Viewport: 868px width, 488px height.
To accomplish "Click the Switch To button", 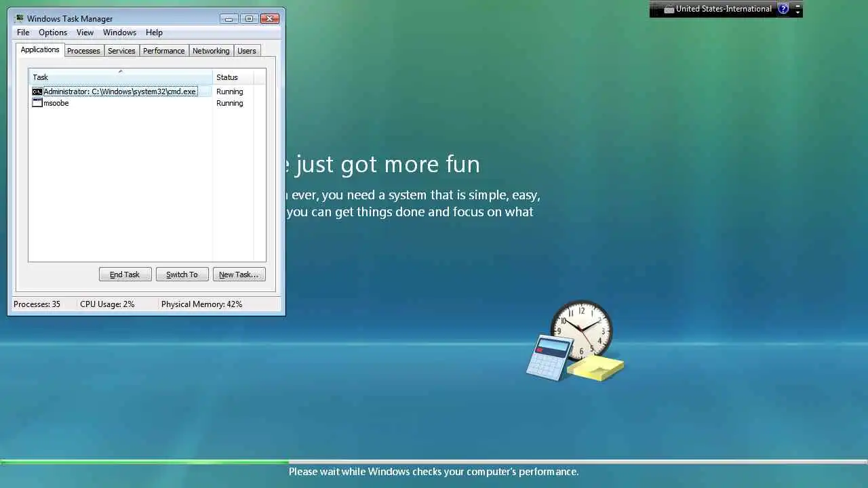I will pos(182,274).
